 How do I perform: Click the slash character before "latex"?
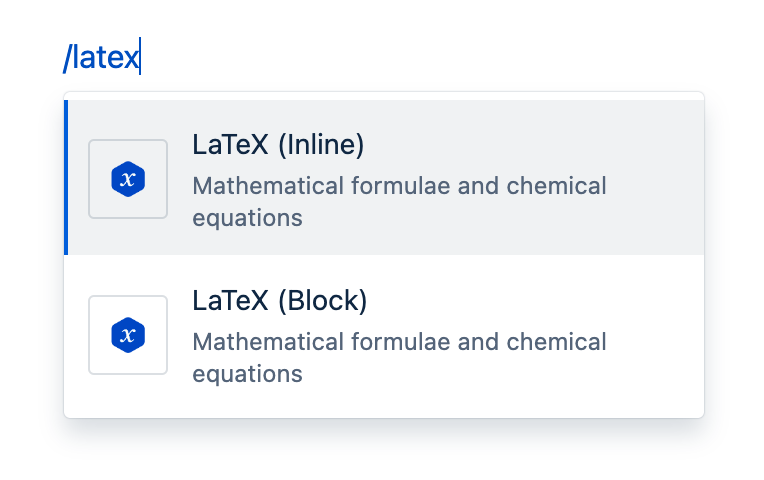pyautogui.click(x=67, y=58)
